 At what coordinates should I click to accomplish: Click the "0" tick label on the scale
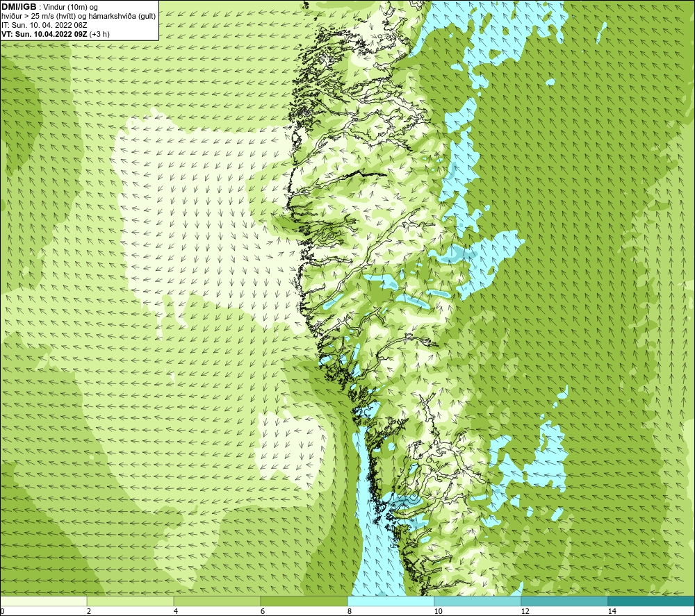coord(2,611)
